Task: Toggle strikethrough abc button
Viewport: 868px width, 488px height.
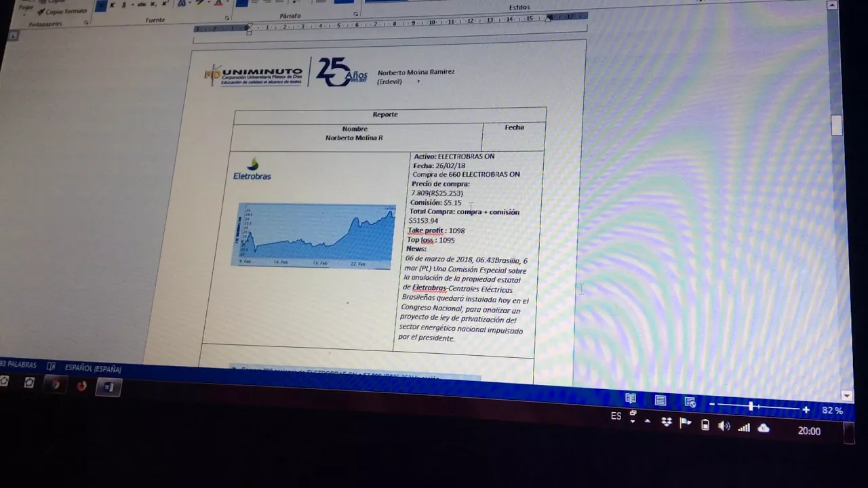Action: click(x=142, y=5)
